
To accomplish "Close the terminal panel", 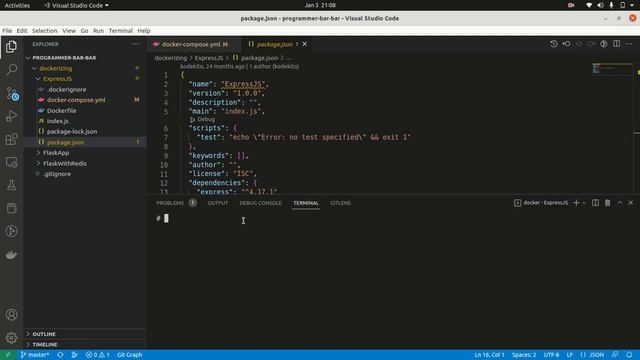I will point(631,203).
